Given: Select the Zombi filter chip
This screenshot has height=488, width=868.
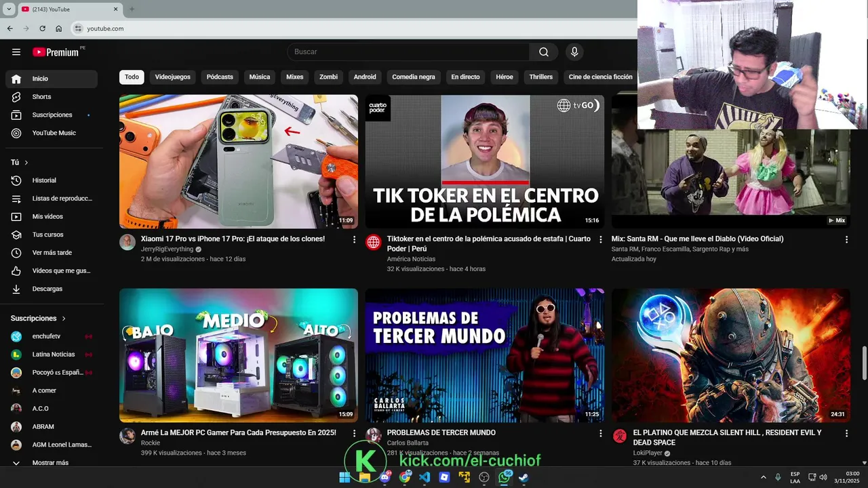Looking at the screenshot, I should click(329, 77).
